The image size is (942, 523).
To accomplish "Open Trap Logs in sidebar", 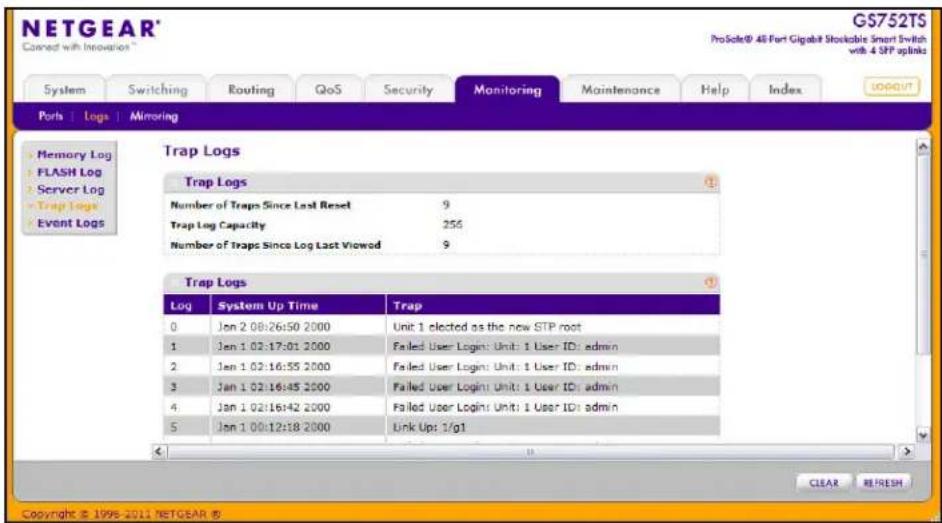I will click(x=67, y=206).
